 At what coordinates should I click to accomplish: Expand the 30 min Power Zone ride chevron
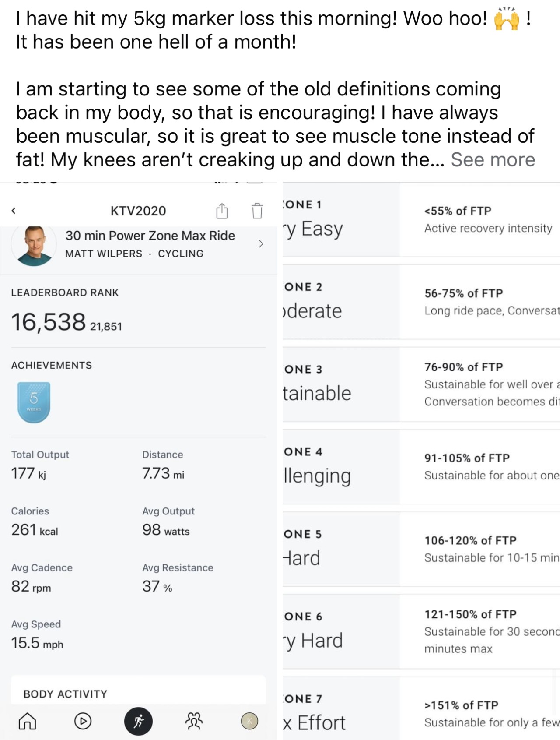[261, 244]
